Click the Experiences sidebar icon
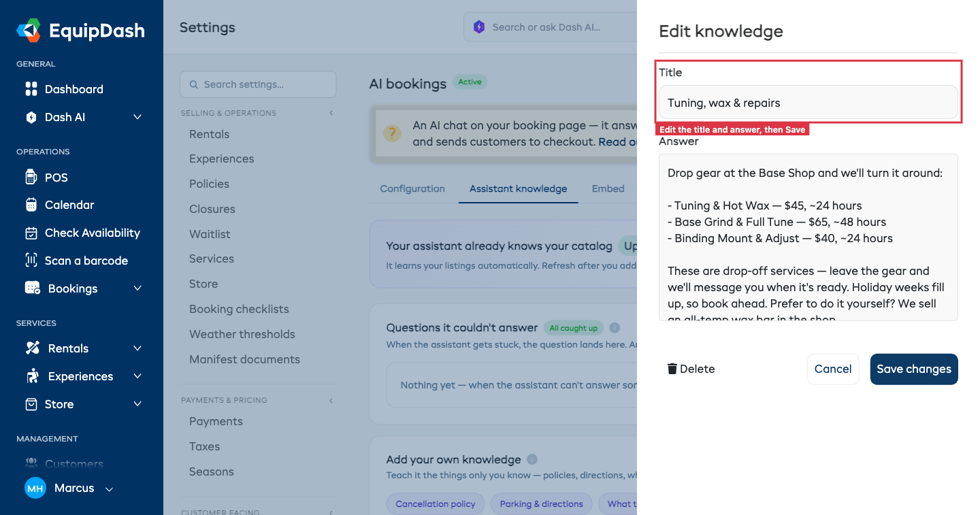 32,376
